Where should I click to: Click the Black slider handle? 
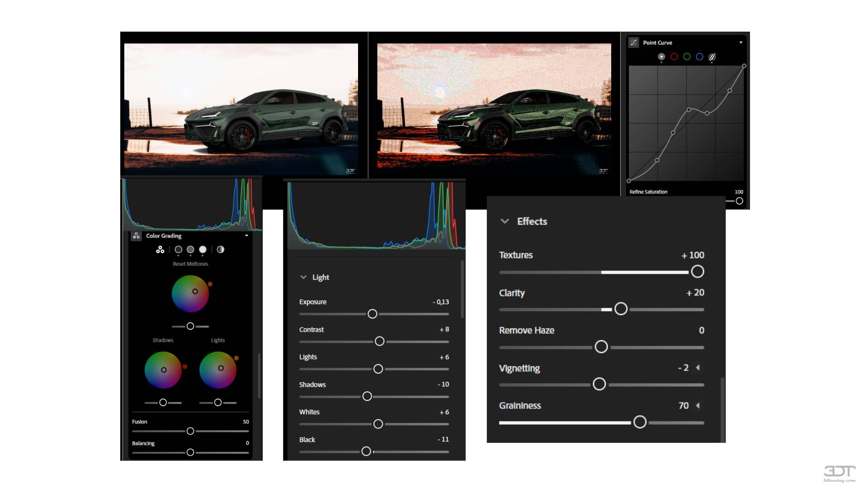pyautogui.click(x=366, y=451)
